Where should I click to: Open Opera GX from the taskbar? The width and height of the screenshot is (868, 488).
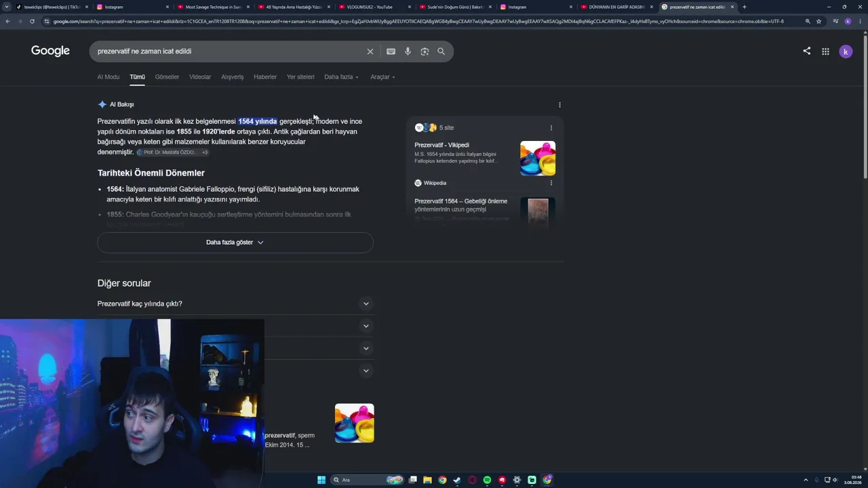[472, 480]
